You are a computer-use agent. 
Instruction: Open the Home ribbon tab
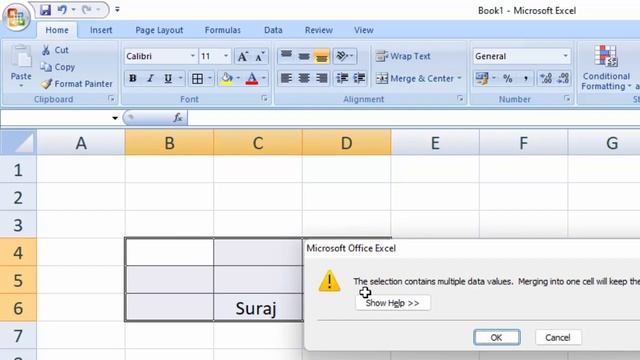57,30
